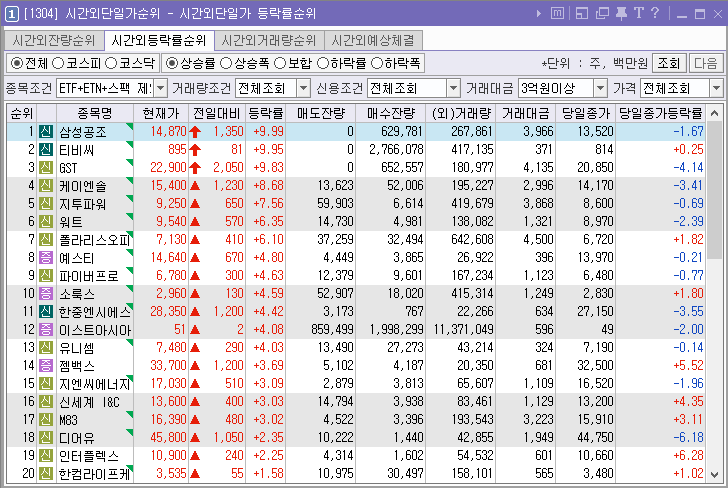
Task: Click the 신 badge next to 한중엔시에스
Action: (46, 312)
